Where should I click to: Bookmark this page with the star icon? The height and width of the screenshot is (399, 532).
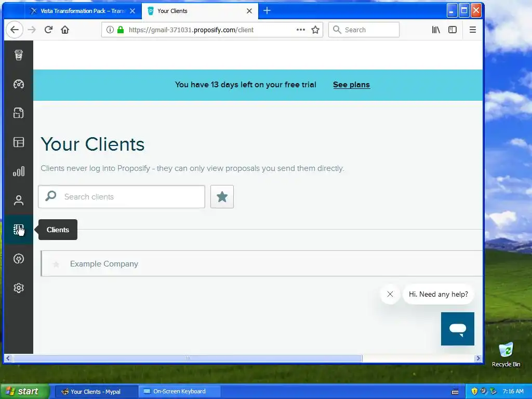pyautogui.click(x=315, y=30)
